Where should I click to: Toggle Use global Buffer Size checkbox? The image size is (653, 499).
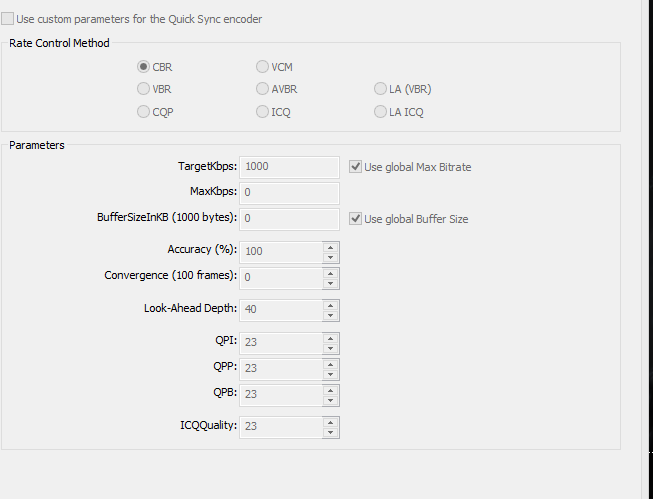pyautogui.click(x=355, y=219)
